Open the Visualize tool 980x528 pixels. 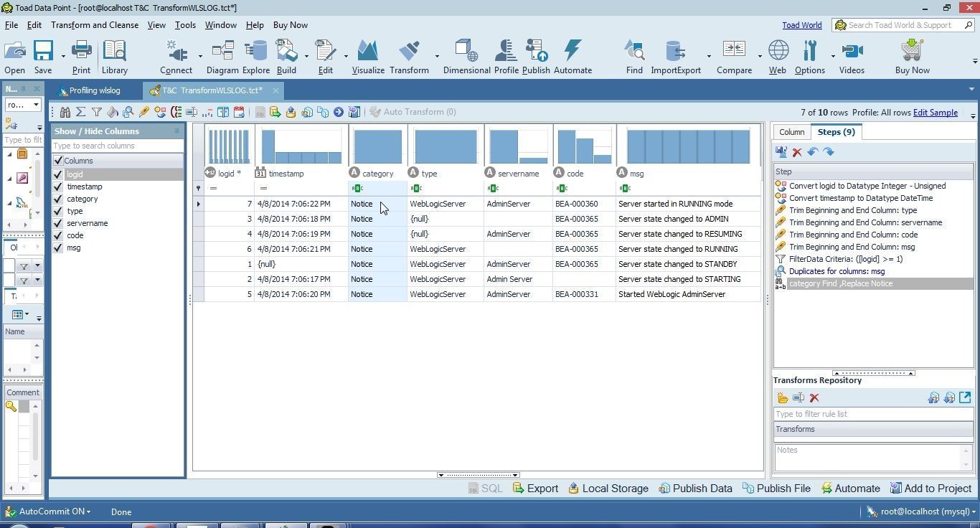(368, 57)
